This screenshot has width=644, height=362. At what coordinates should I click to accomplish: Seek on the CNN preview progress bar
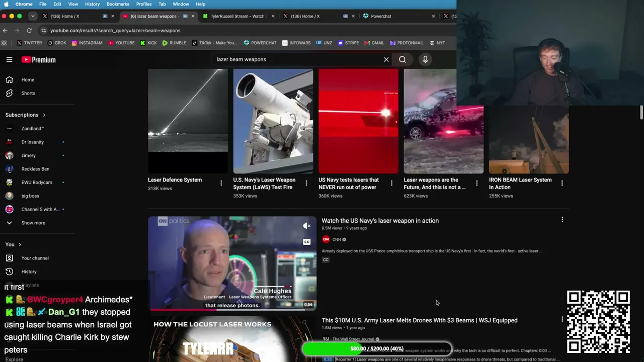coord(232,310)
